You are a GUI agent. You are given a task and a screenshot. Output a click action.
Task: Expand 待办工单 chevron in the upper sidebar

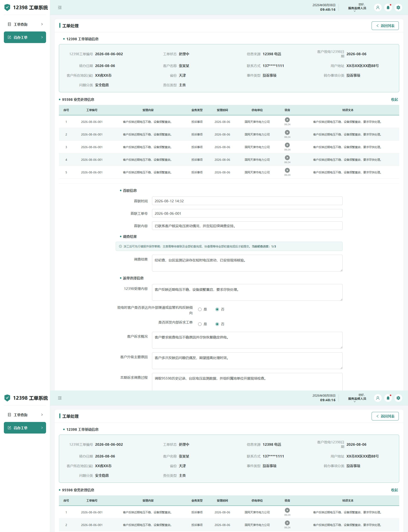[42, 37]
